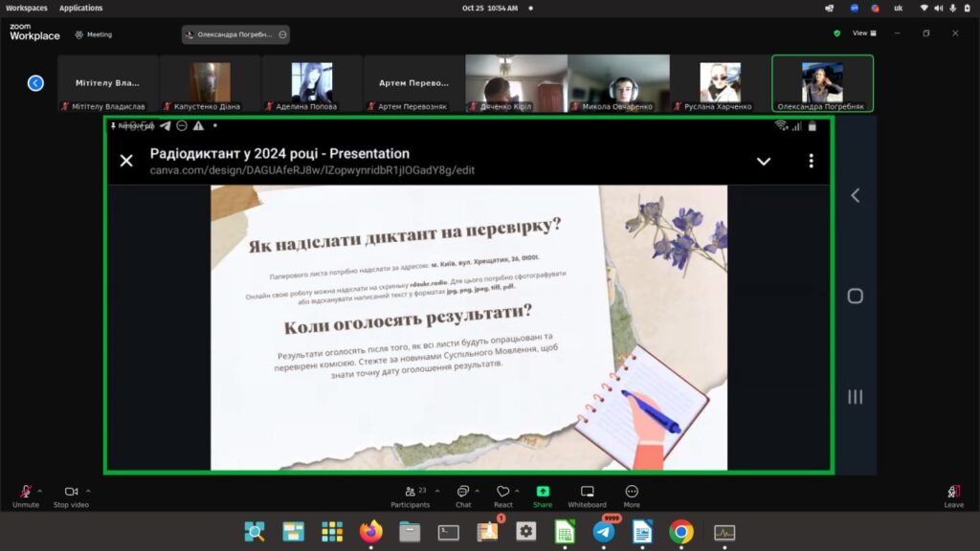The height and width of the screenshot is (551, 980).
Task: Open the microphone icon in system tray
Action: (x=952, y=8)
